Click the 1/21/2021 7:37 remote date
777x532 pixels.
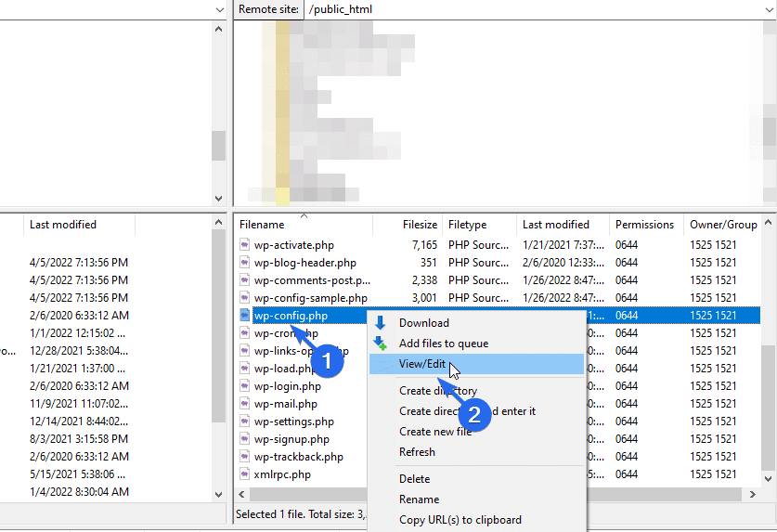(563, 245)
